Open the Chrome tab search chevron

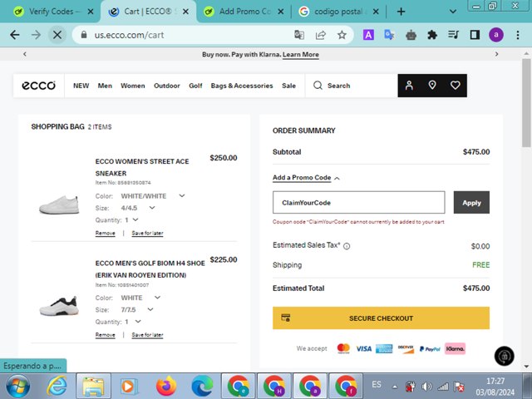tap(452, 12)
